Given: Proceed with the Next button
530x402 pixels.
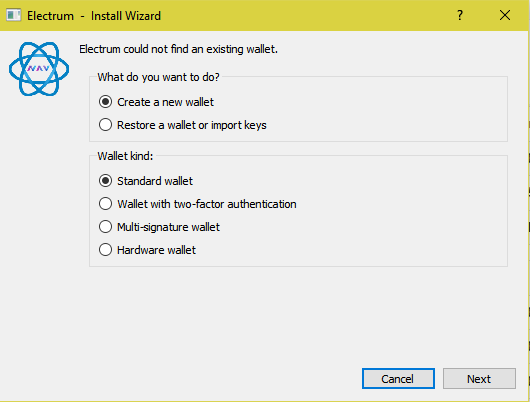Looking at the screenshot, I should click(479, 379).
